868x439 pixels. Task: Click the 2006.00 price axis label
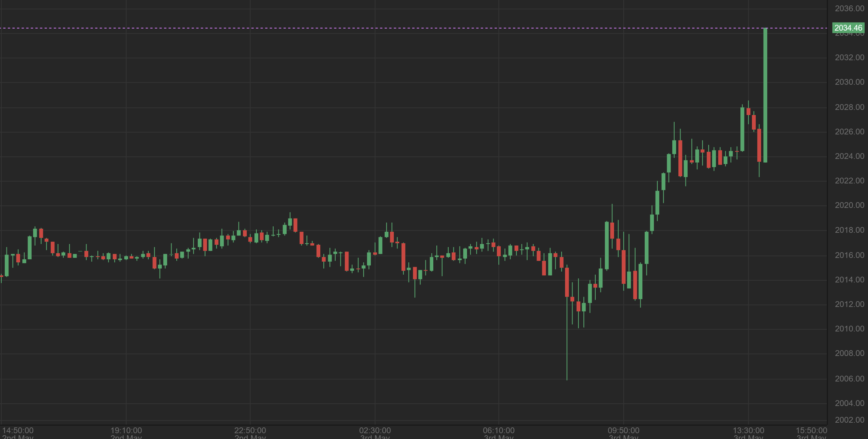(849, 379)
